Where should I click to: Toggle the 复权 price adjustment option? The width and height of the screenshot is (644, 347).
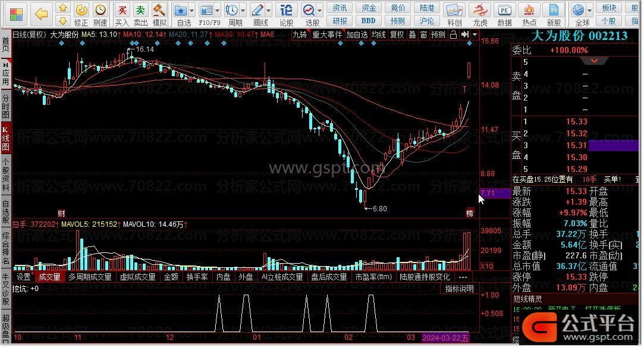pyautogui.click(x=397, y=35)
